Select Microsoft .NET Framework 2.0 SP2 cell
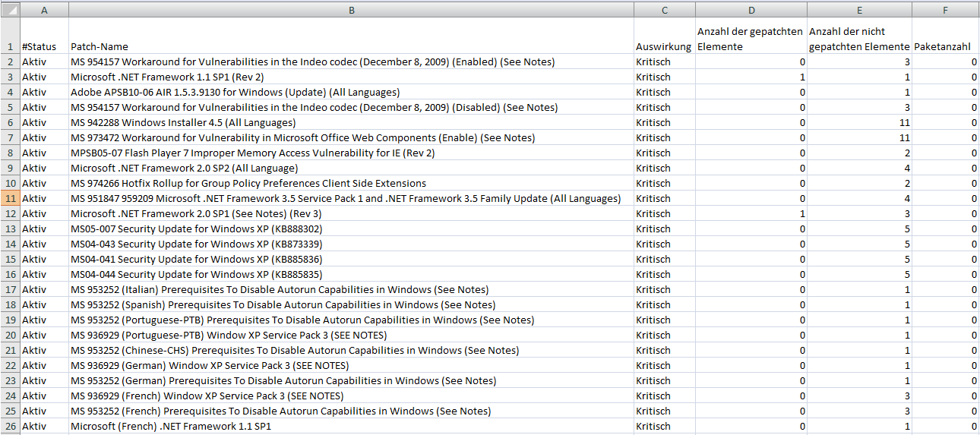Image resolution: width=980 pixels, height=435 pixels. (351, 168)
